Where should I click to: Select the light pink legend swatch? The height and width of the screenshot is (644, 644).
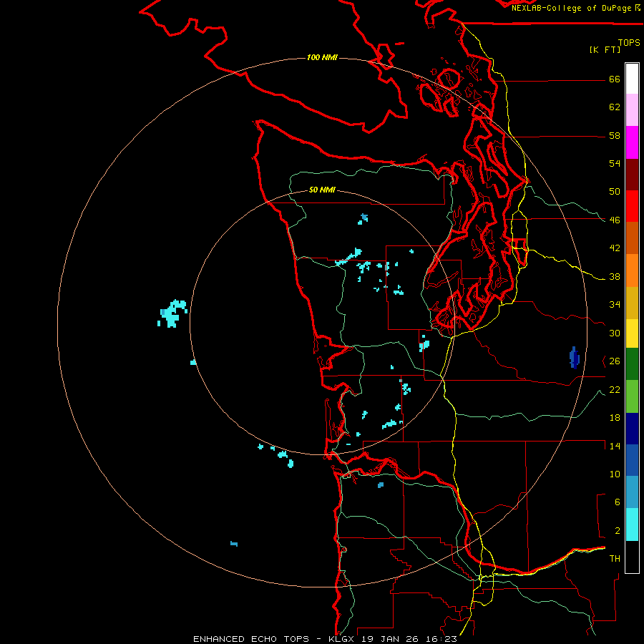coord(632,110)
